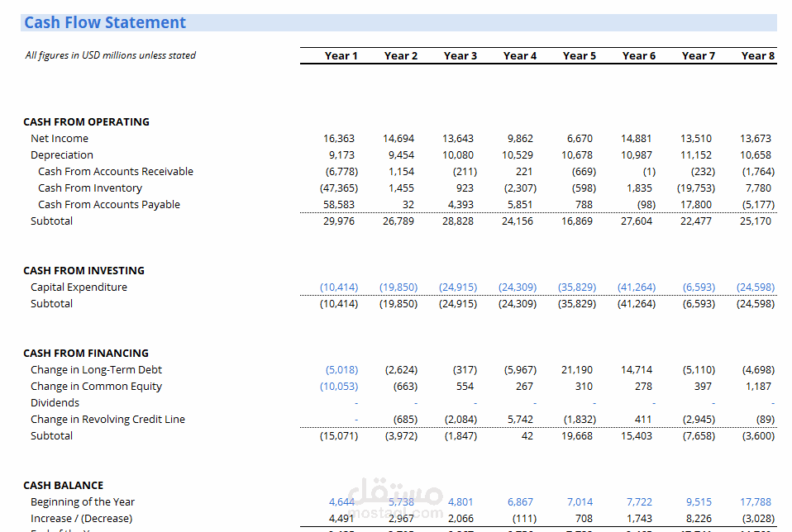The height and width of the screenshot is (532, 792).
Task: Click operating subtotal Year 6 value 27,604
Action: coord(637,221)
